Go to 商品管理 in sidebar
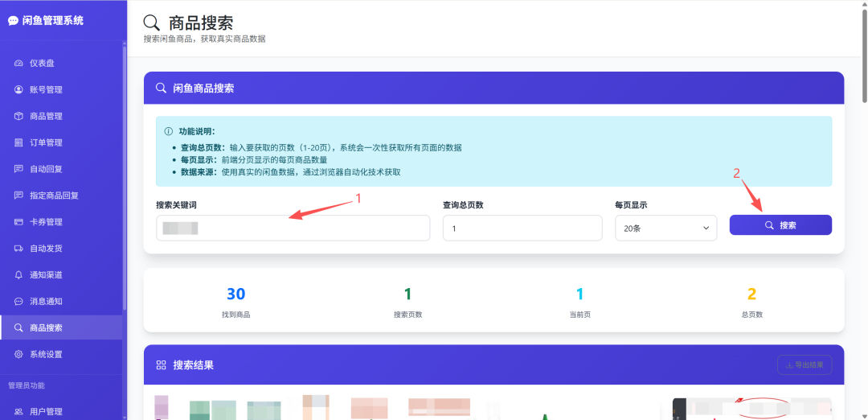 click(61, 117)
